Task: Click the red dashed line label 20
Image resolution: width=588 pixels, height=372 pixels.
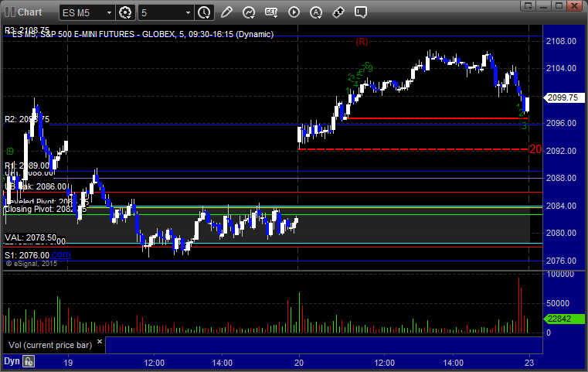Action: (x=535, y=149)
